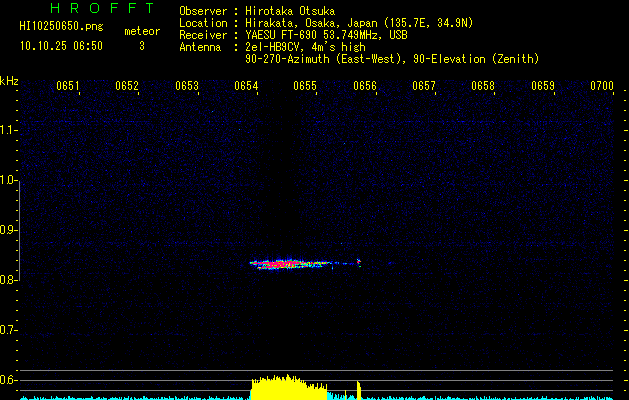Select the filename HI10250650.png

[x=61, y=26]
